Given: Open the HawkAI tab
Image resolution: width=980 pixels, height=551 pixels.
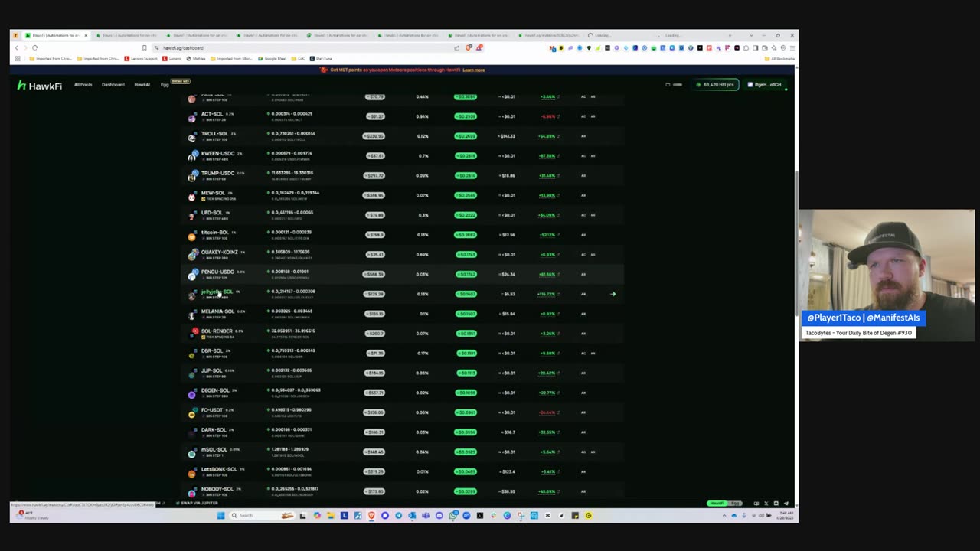Looking at the screenshot, I should 142,84.
